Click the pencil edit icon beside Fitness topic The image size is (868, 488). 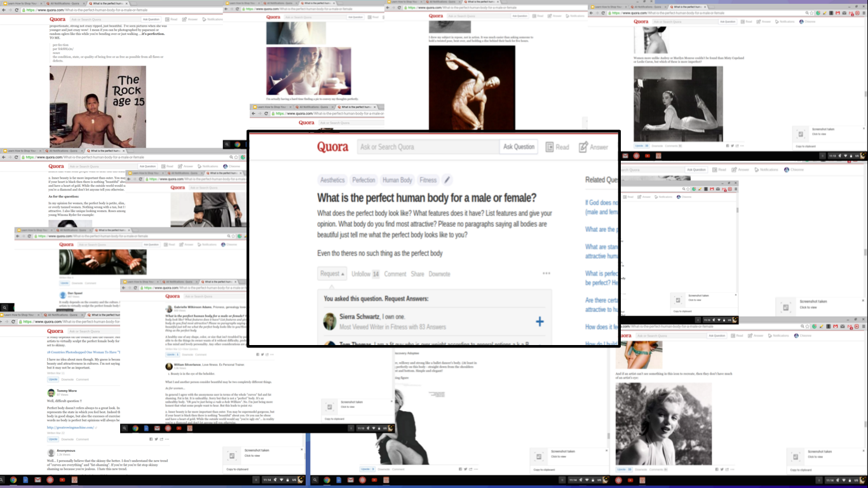coord(447,180)
